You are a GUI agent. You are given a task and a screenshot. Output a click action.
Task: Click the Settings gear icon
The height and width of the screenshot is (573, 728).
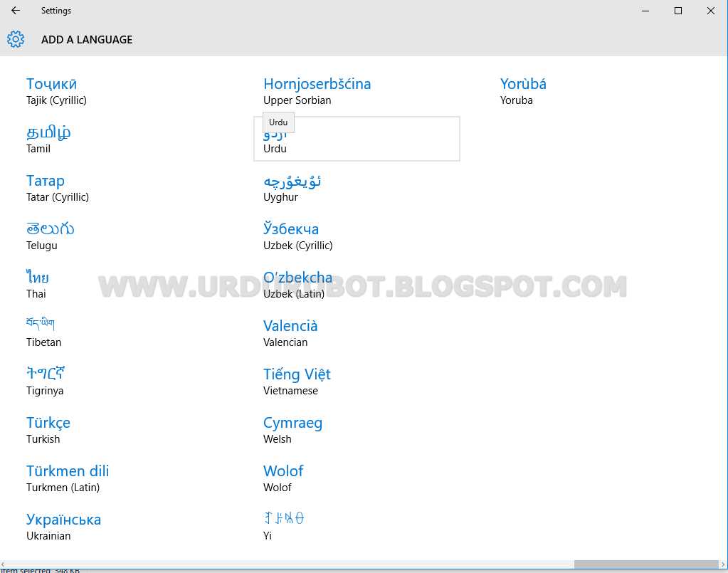point(15,39)
